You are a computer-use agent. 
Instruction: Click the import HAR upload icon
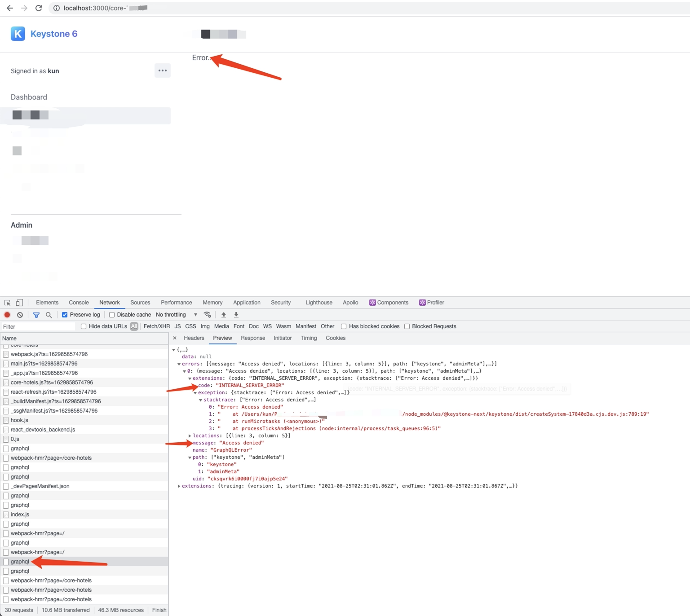[x=224, y=315]
